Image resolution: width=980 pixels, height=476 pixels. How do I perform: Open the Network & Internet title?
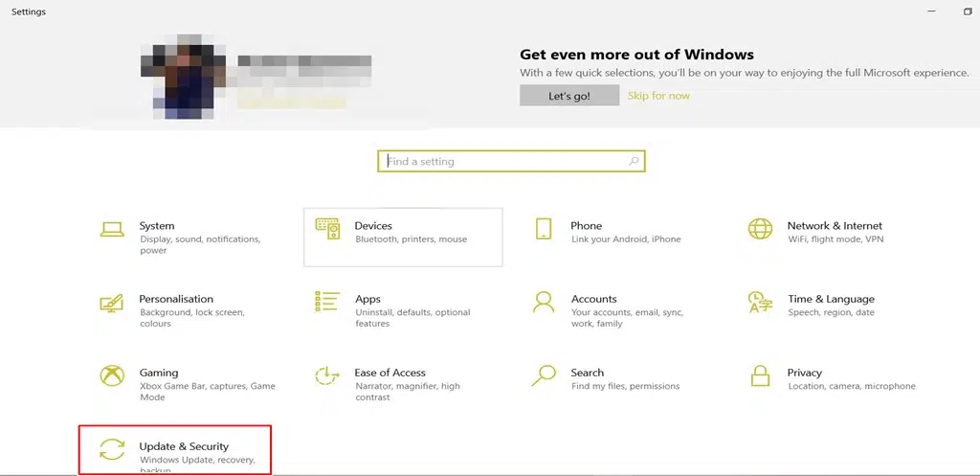coord(835,226)
